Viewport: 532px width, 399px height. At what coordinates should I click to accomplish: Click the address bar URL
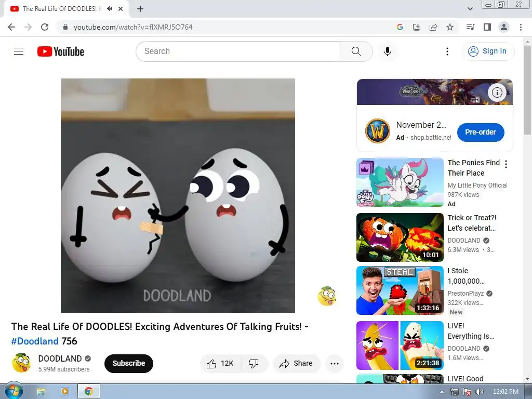(x=132, y=27)
